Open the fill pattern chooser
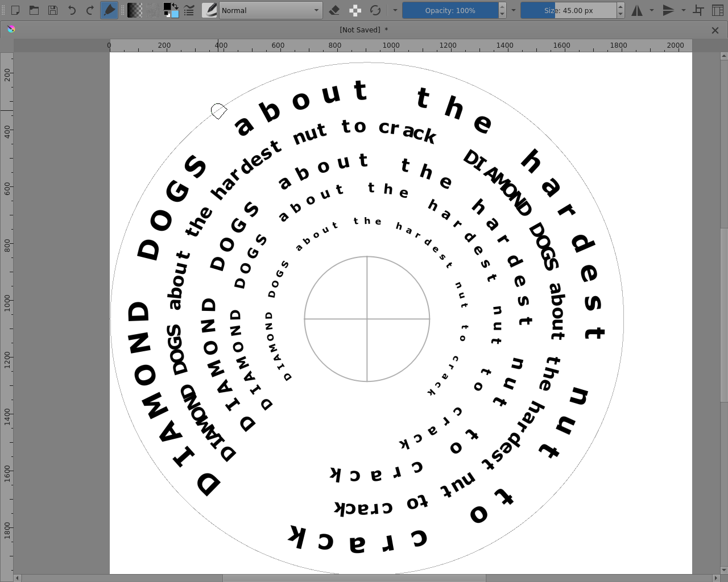Image resolution: width=728 pixels, height=582 pixels. coord(153,10)
